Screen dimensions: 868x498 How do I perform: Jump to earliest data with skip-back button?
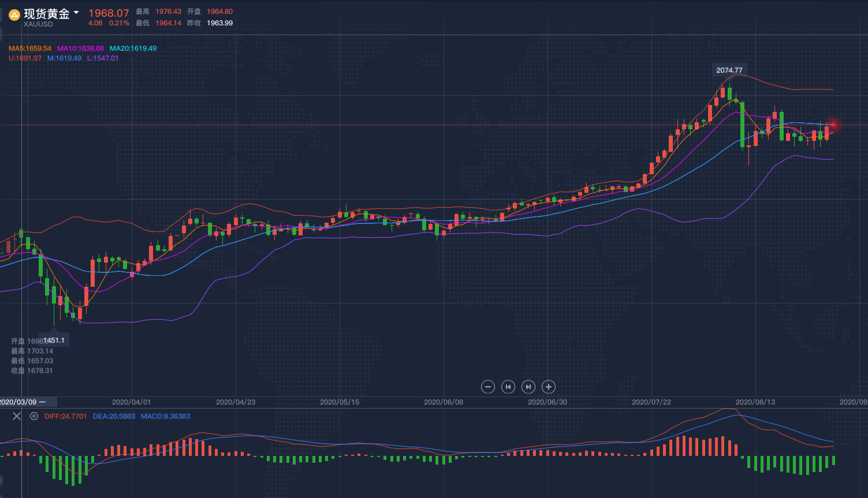pyautogui.click(x=508, y=387)
